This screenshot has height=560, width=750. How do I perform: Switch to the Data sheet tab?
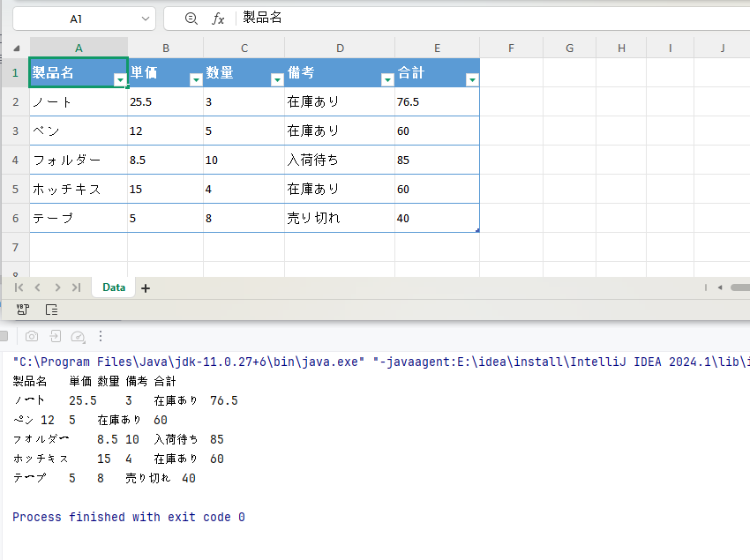pos(114,287)
